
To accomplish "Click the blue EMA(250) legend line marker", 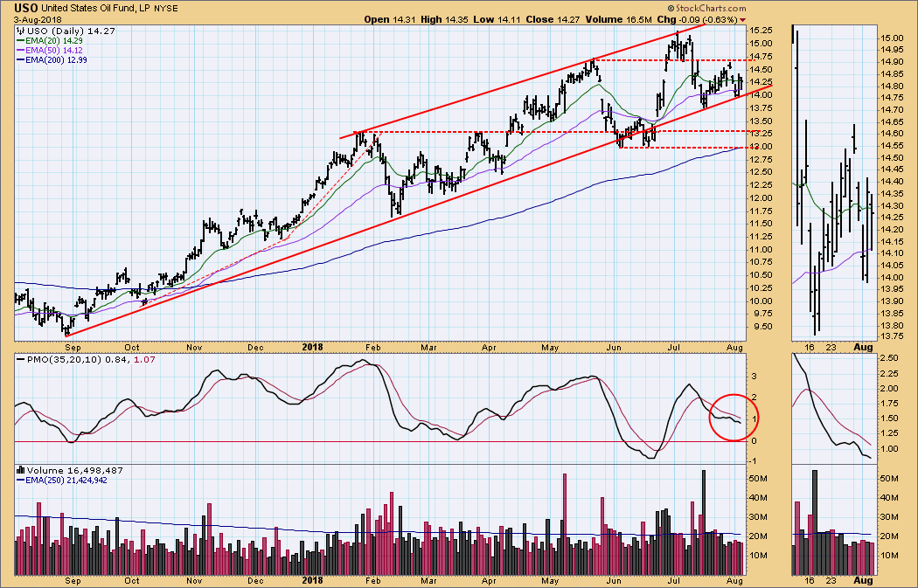I will (x=20, y=480).
